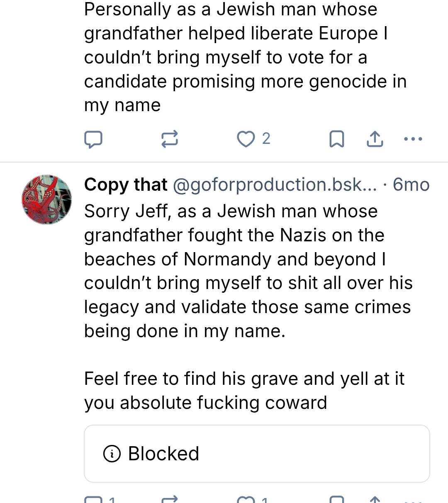Bookmark the post about the liberating grandfather
Screen dimensions: 448x503
pyautogui.click(x=336, y=139)
